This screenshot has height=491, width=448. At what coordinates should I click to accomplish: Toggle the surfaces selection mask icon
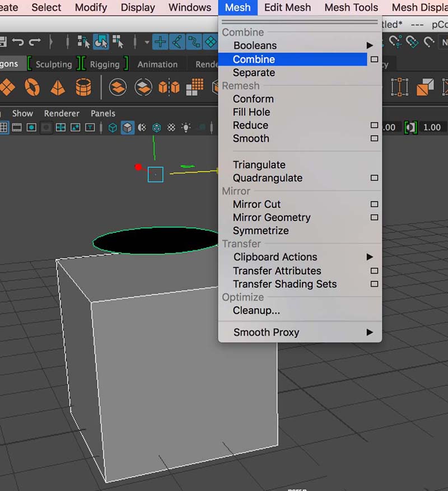[x=211, y=41]
